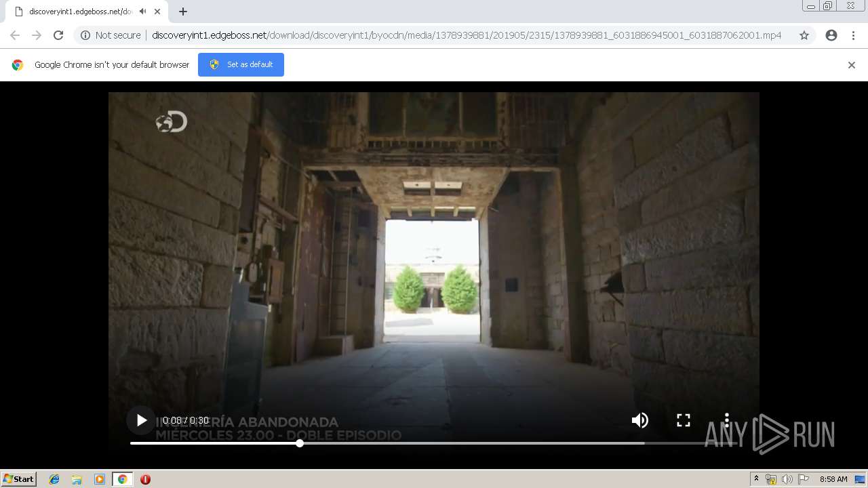Bookmark this page with star icon
The width and height of the screenshot is (868, 488).
tap(804, 35)
